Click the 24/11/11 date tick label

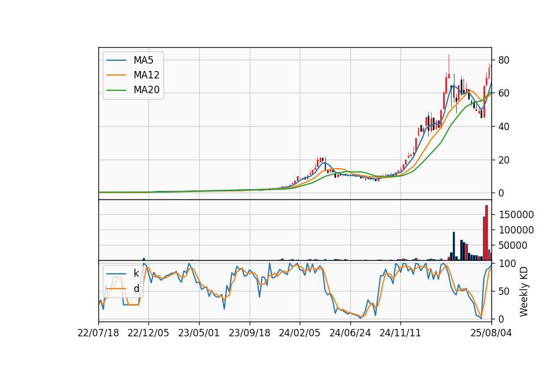(400, 333)
